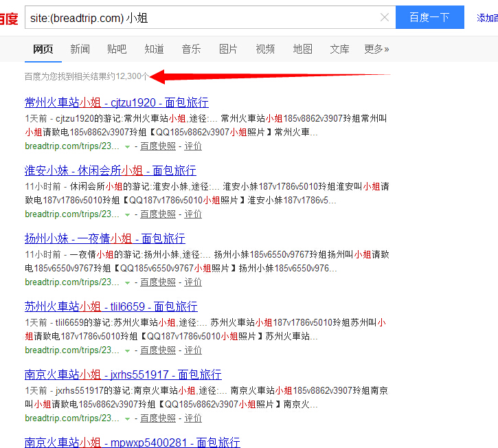
Task: Click 评价 for 扬州小妹 result
Action: point(193,282)
